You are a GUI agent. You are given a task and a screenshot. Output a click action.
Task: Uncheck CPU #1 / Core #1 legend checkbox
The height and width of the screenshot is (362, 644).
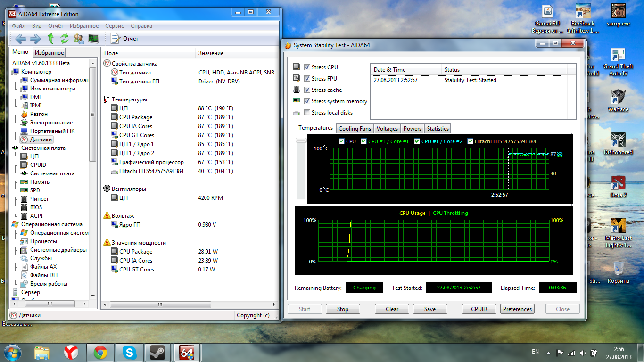pyautogui.click(x=364, y=141)
